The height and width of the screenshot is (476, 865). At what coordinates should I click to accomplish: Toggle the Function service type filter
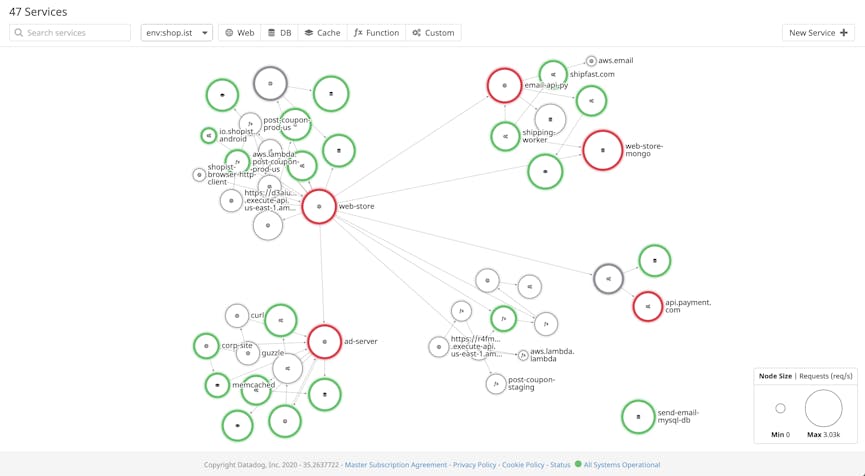point(376,33)
